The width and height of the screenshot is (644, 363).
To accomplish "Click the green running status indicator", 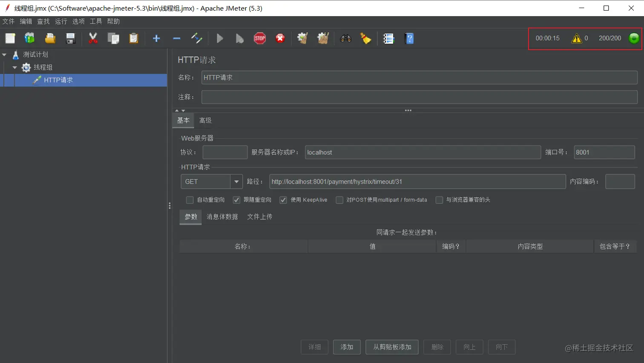I will [x=634, y=38].
